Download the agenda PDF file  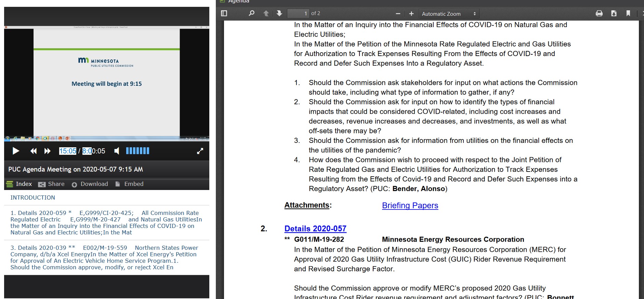click(614, 13)
